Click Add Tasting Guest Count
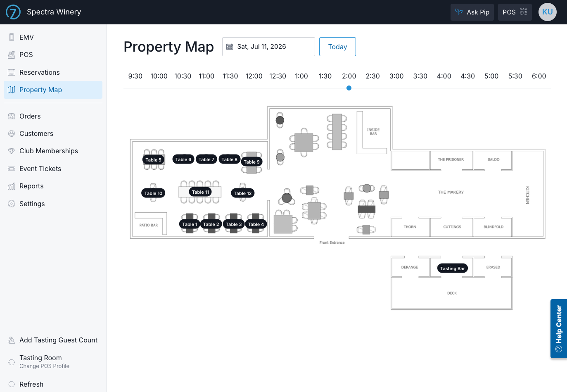The height and width of the screenshot is (392, 567). (53, 340)
